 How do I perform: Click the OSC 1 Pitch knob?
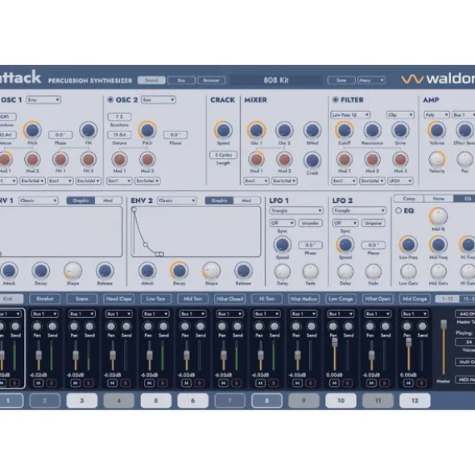[32, 130]
